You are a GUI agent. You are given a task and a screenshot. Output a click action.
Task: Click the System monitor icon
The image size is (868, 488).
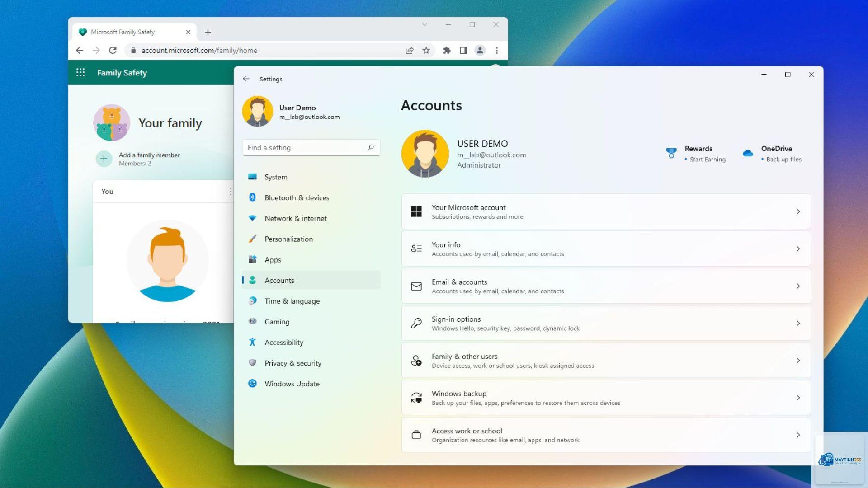tap(252, 177)
